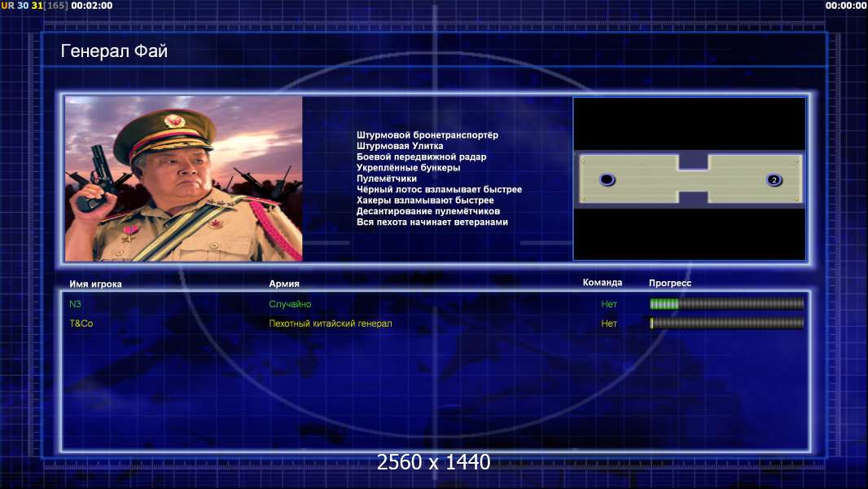The image size is (868, 489).
Task: Click the 'Армия' column header
Action: point(284,284)
